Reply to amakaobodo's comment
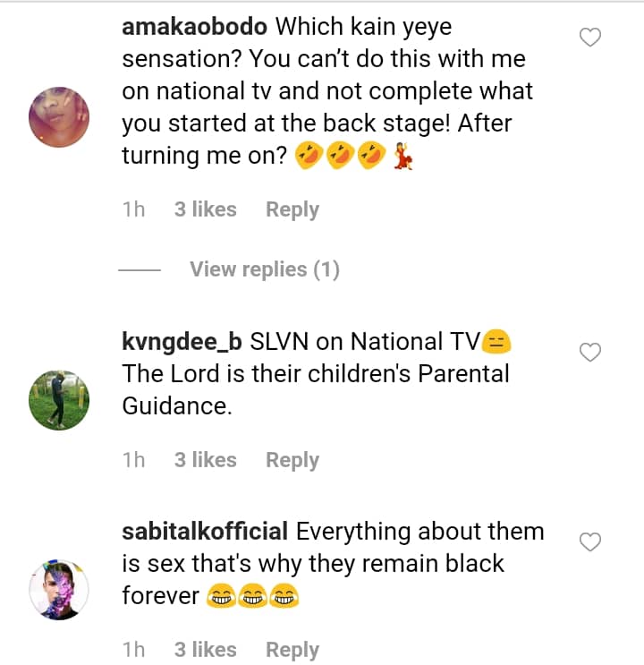Viewport: 644px width, 665px height. [x=292, y=209]
